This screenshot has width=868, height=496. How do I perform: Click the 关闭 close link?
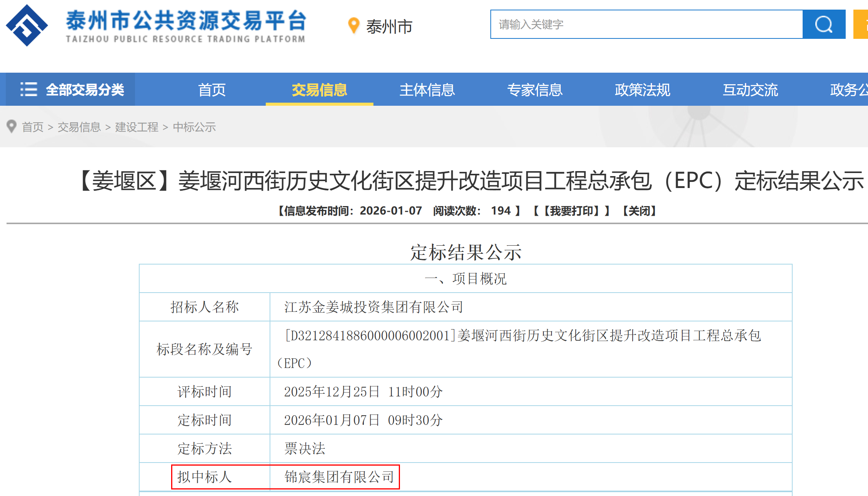tap(639, 211)
